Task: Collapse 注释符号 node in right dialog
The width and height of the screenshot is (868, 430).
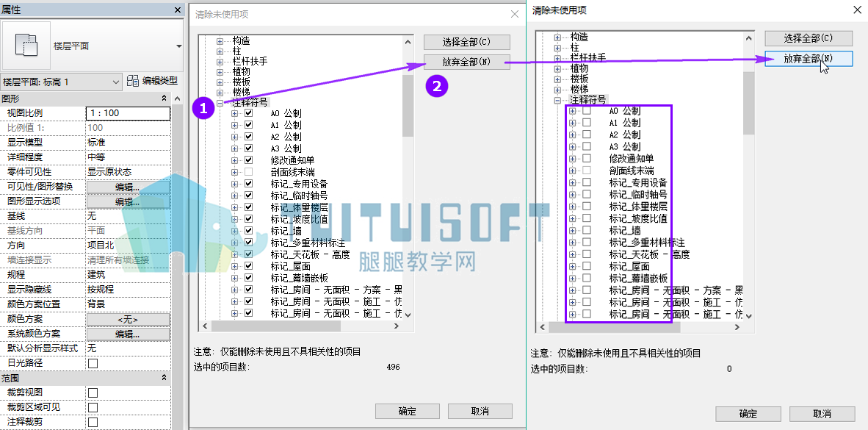Action: click(x=559, y=101)
